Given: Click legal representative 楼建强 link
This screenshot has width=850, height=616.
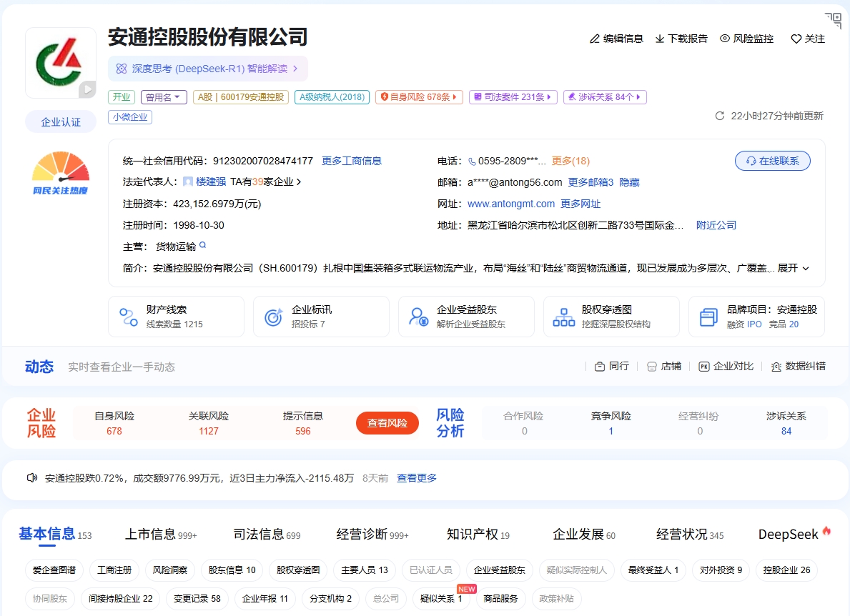Looking at the screenshot, I should click(211, 182).
